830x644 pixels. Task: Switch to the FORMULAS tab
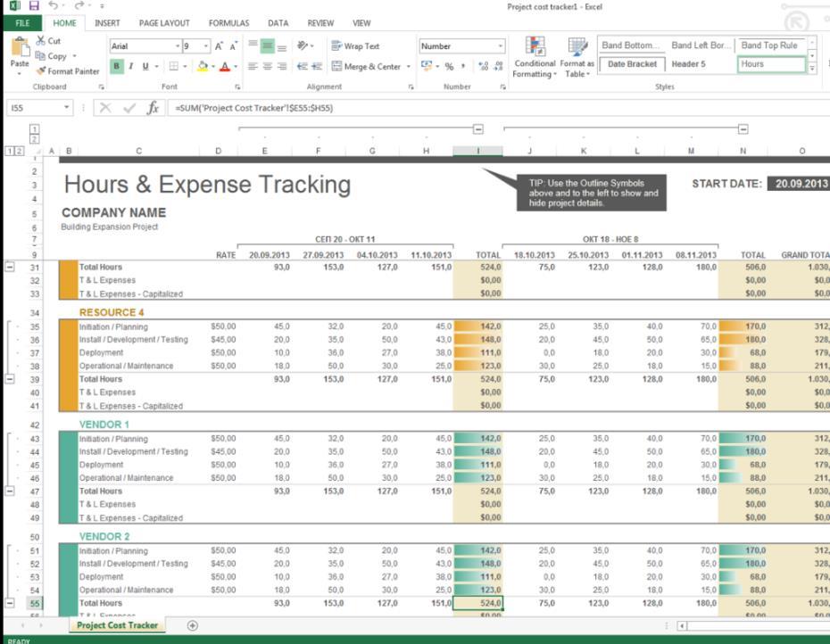(x=228, y=23)
